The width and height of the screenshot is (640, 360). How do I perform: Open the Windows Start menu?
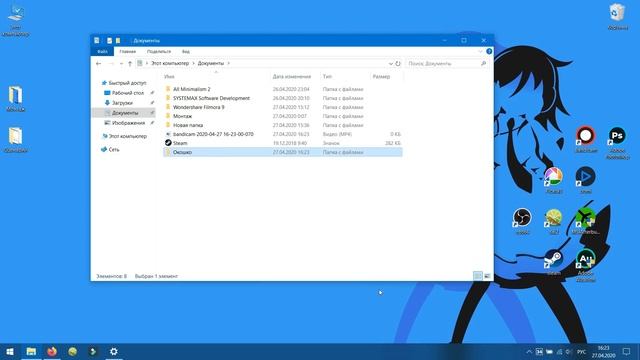pos(10,351)
